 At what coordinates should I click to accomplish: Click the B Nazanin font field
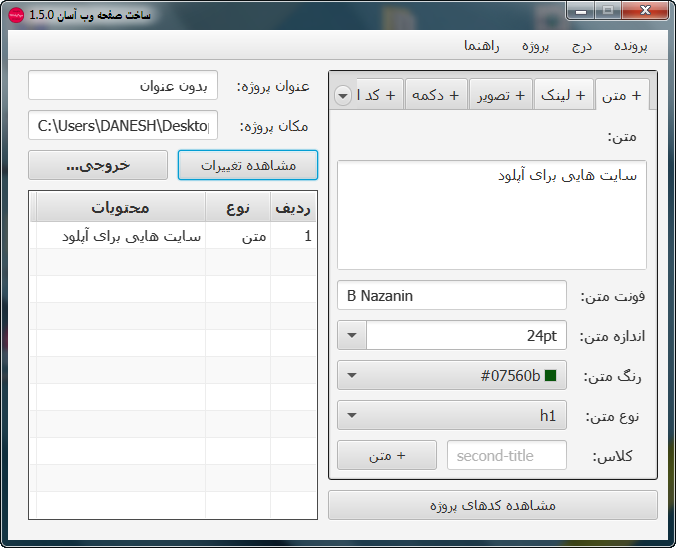[451, 295]
